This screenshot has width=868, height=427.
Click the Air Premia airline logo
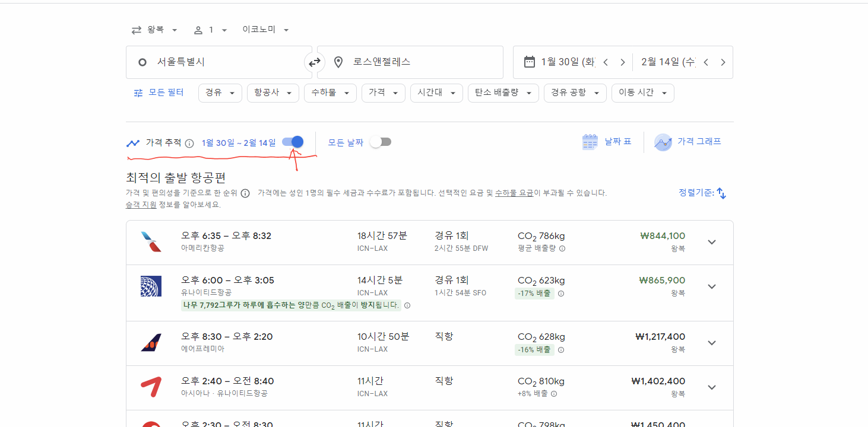point(151,343)
